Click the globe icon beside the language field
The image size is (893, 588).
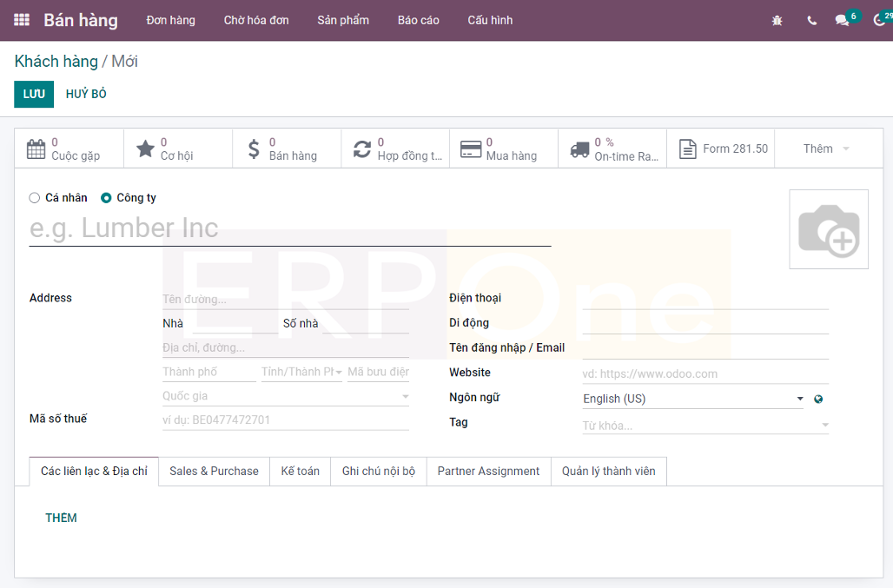tap(818, 399)
